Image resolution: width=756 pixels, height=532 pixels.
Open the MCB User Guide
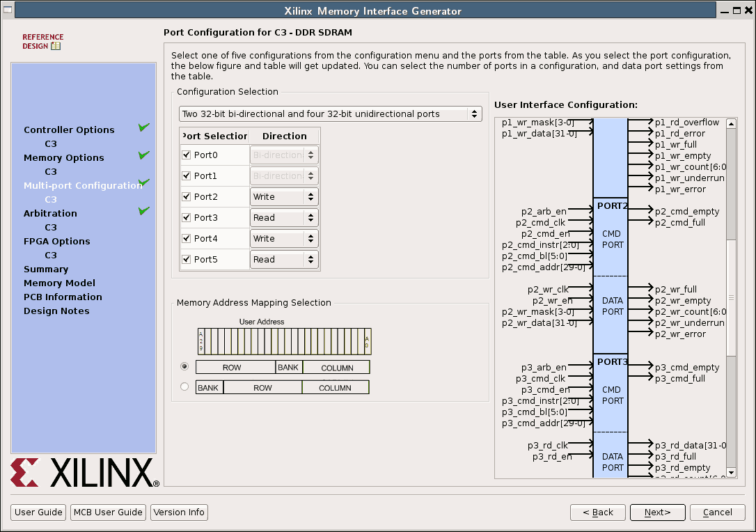[108, 513]
